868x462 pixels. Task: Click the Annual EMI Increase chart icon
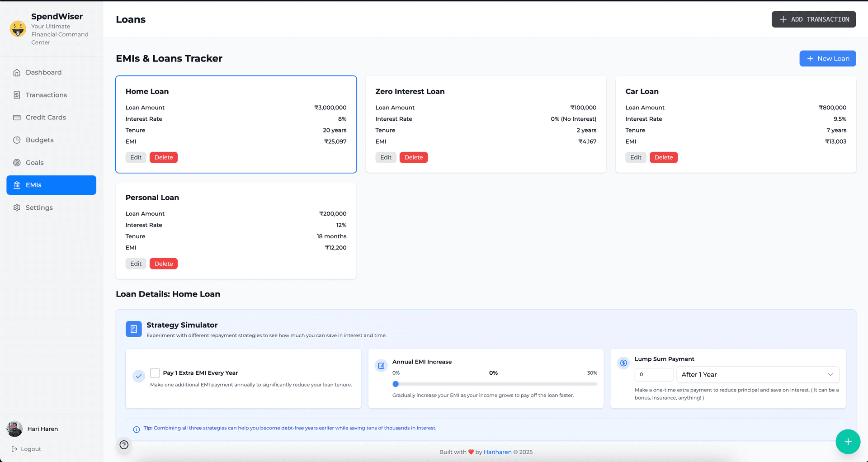click(x=381, y=366)
